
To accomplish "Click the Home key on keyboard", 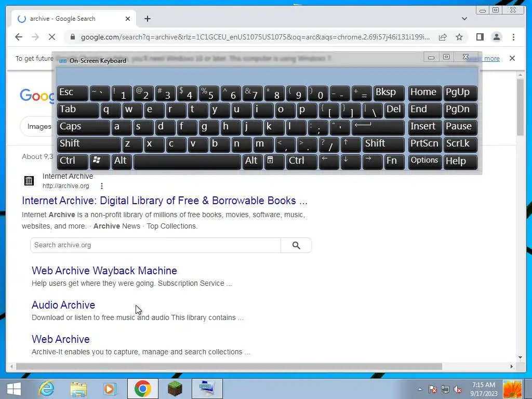I will (425, 93).
